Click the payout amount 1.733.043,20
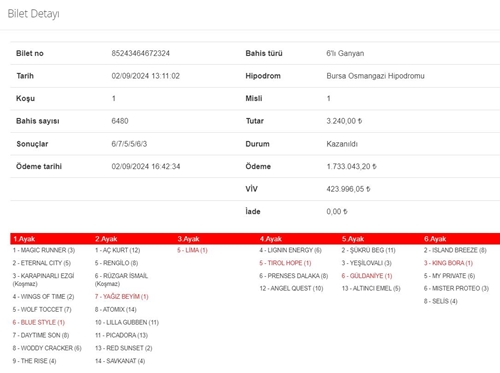Viewport: 500px width, 373px height. point(351,166)
